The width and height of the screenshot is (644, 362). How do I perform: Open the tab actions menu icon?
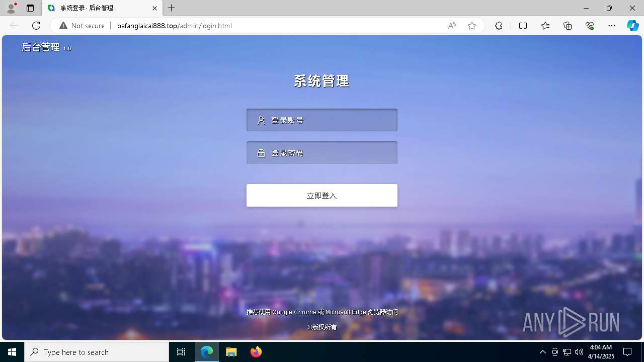point(30,8)
